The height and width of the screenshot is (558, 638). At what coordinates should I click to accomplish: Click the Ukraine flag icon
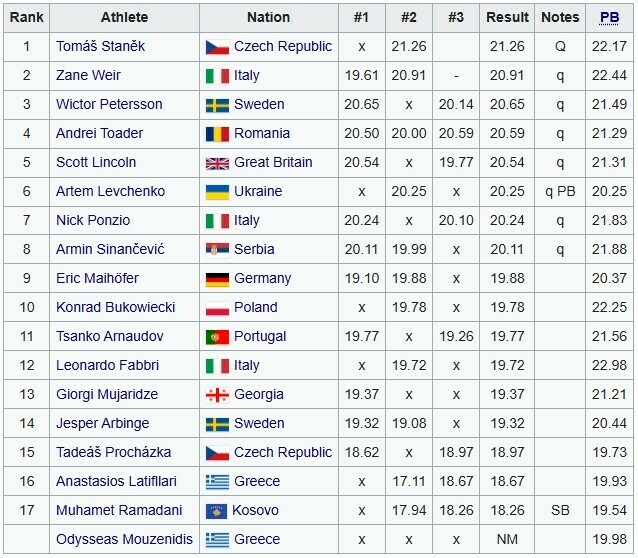217,192
